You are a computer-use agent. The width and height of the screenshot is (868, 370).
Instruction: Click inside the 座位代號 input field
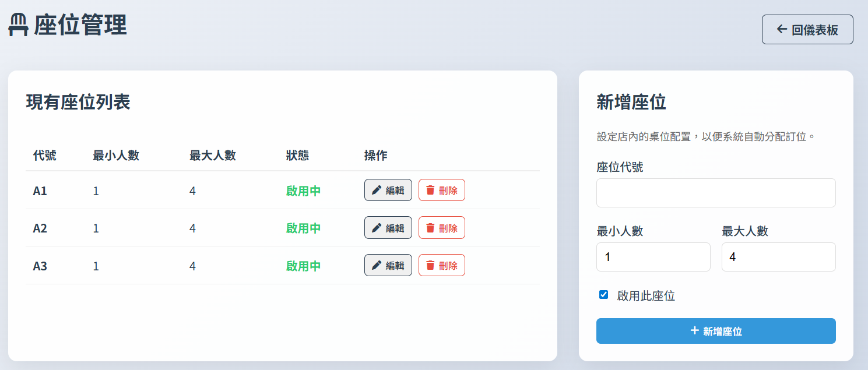pos(715,192)
